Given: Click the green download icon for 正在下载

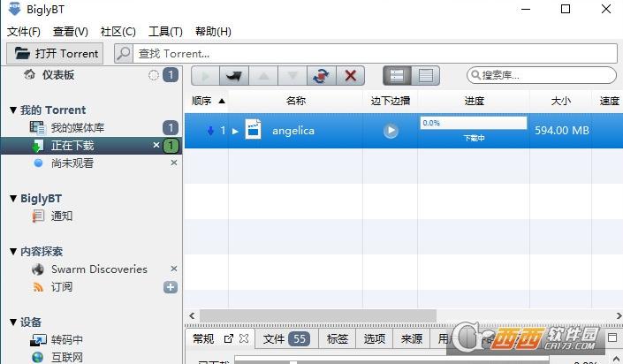Looking at the screenshot, I should [x=37, y=146].
